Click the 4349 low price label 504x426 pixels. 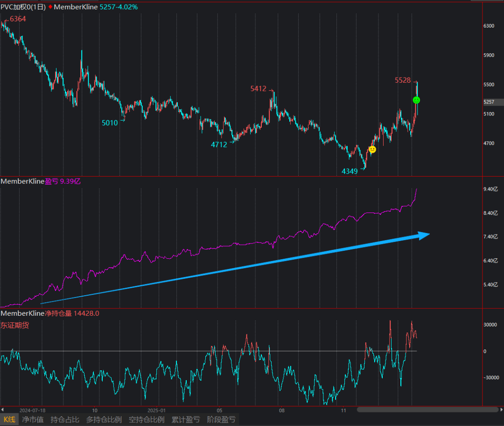(x=350, y=171)
